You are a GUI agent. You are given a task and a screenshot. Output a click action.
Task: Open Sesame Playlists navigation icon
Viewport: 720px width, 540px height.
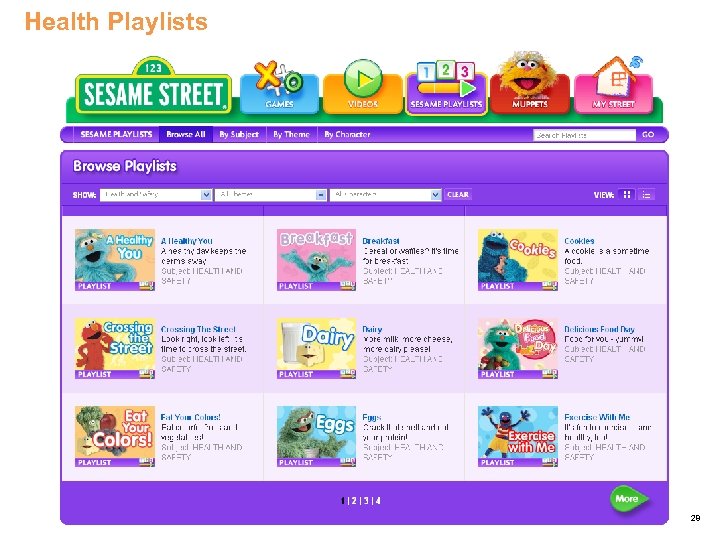446,88
